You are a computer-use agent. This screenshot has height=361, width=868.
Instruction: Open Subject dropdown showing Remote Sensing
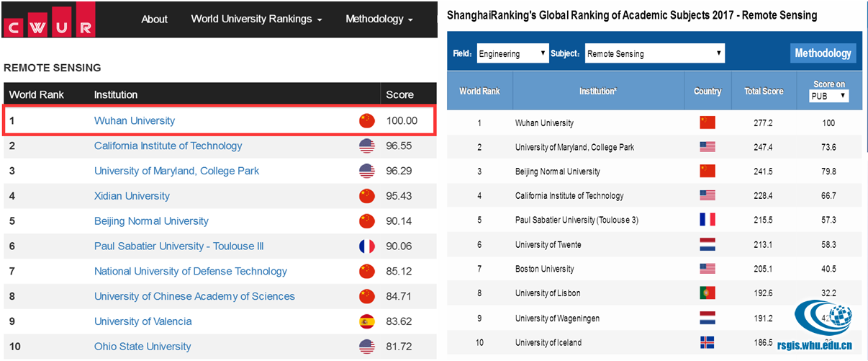(654, 54)
